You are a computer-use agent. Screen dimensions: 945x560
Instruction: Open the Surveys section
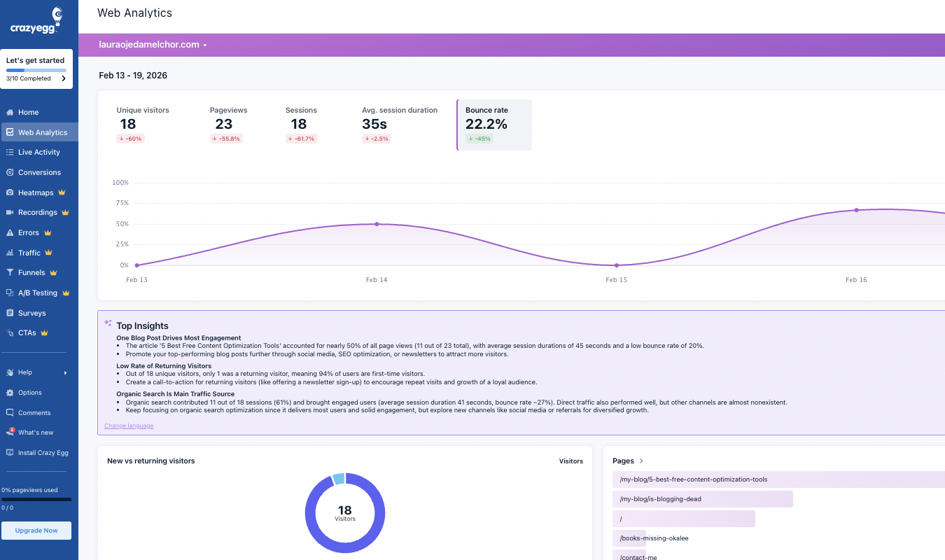point(31,312)
